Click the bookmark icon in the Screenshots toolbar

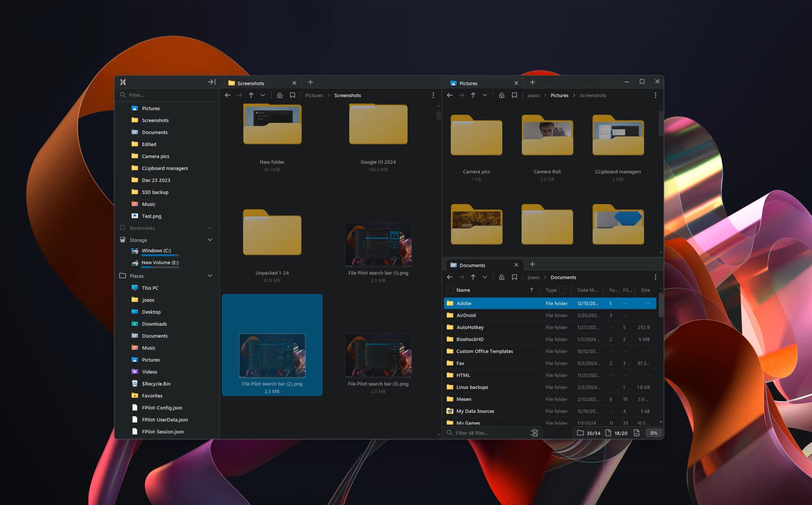[x=292, y=95]
